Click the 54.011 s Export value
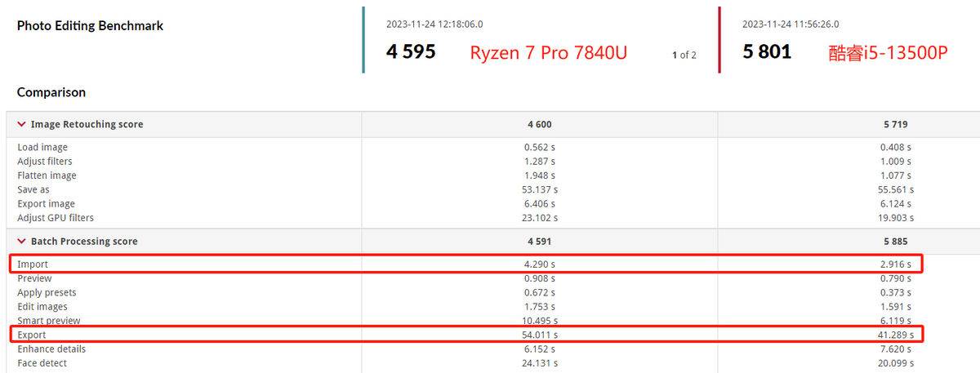The image size is (980, 373). click(x=540, y=335)
